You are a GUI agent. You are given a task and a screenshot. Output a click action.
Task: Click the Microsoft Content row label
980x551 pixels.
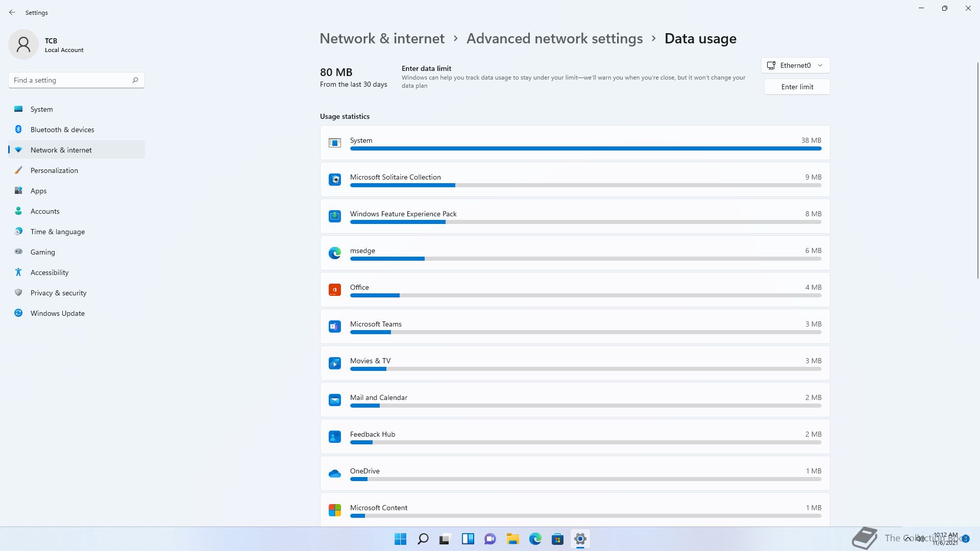[x=379, y=508]
